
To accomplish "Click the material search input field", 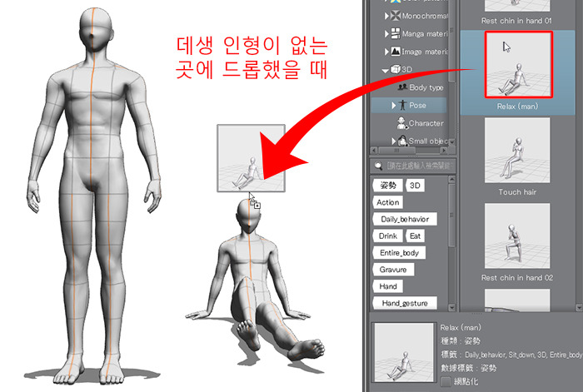I will [x=413, y=166].
